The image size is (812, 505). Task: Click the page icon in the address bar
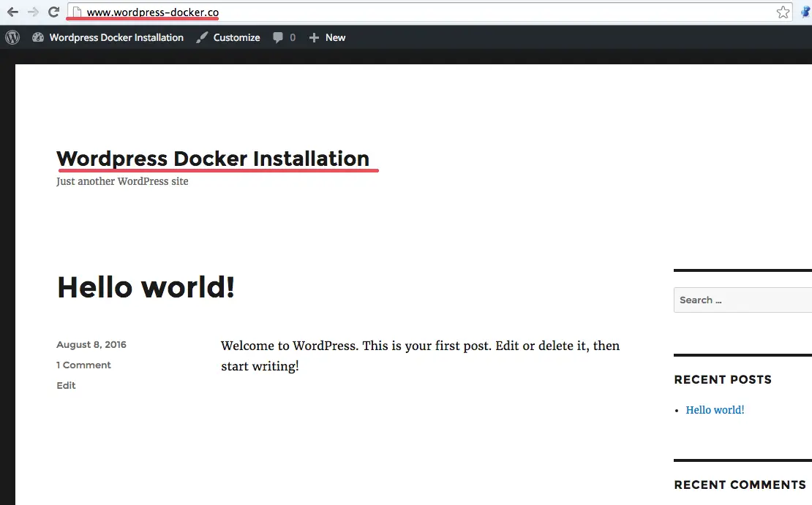tap(77, 12)
